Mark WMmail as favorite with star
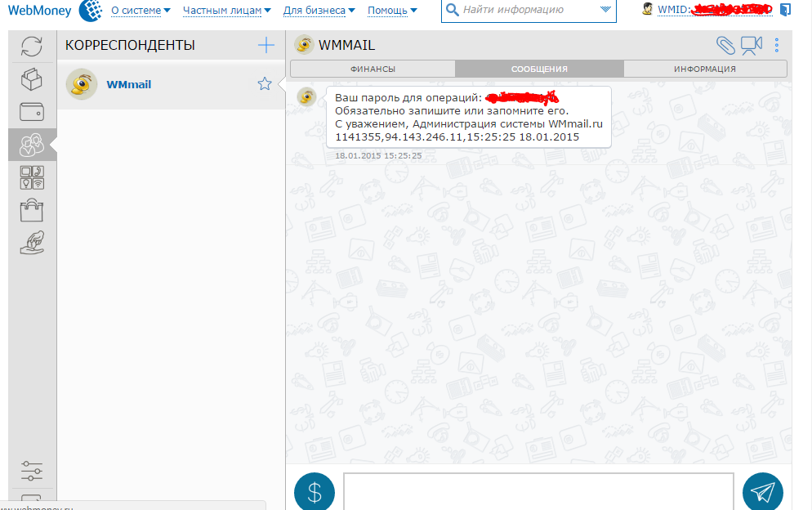This screenshot has height=510, width=812. (265, 83)
